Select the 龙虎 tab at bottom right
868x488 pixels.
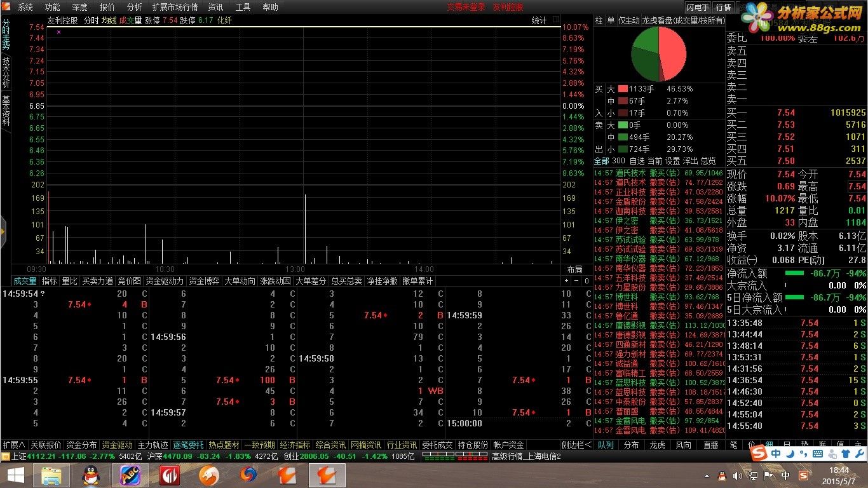[x=657, y=445]
